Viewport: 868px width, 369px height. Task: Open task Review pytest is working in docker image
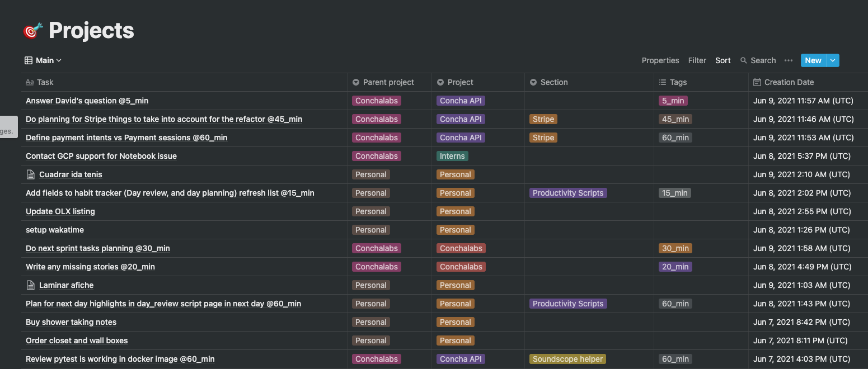pyautogui.click(x=120, y=359)
